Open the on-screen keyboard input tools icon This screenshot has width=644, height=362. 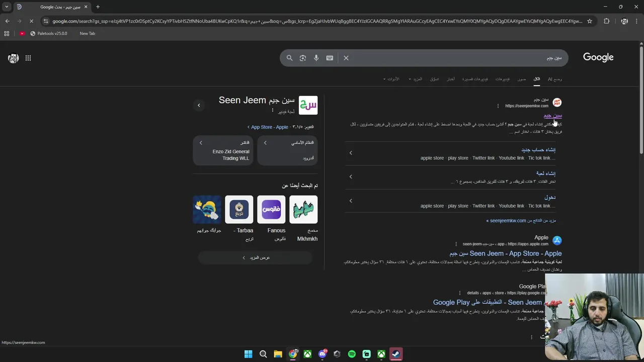(330, 58)
